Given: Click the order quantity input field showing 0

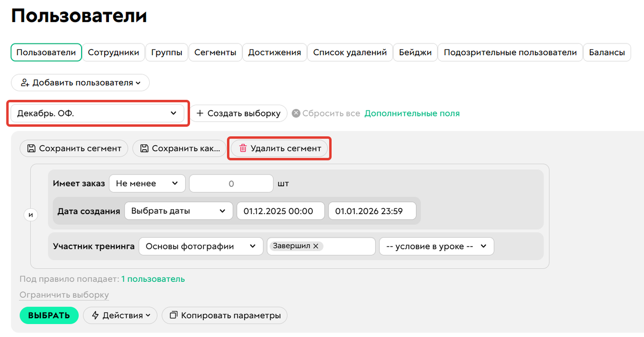Looking at the screenshot, I should pos(231,183).
